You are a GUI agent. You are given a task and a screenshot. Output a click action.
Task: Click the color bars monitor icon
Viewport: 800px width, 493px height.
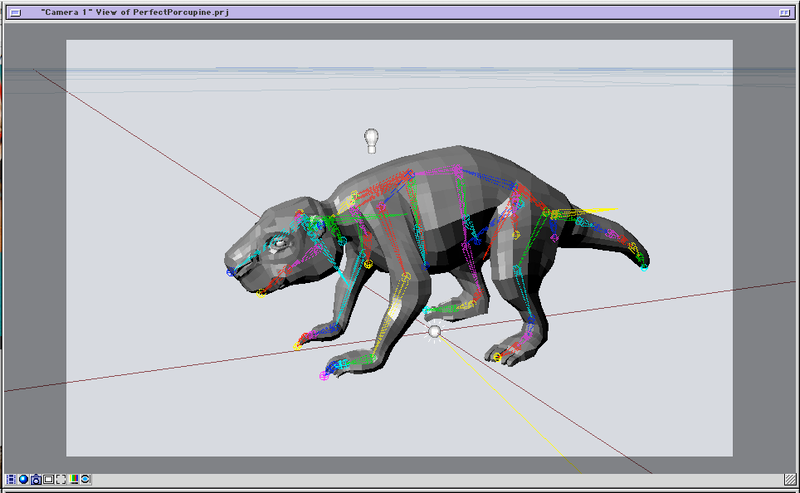(x=73, y=480)
